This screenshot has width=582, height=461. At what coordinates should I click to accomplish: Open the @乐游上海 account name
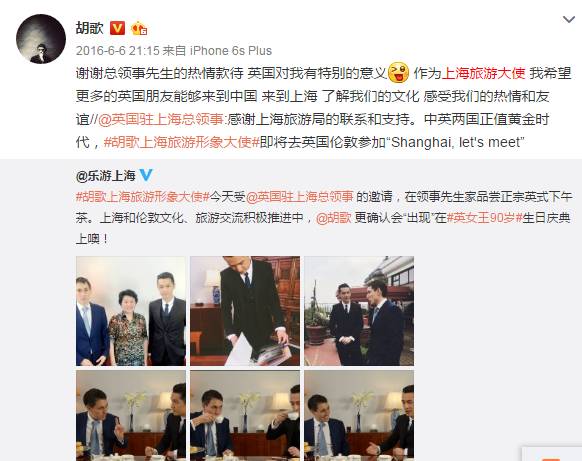[106, 175]
